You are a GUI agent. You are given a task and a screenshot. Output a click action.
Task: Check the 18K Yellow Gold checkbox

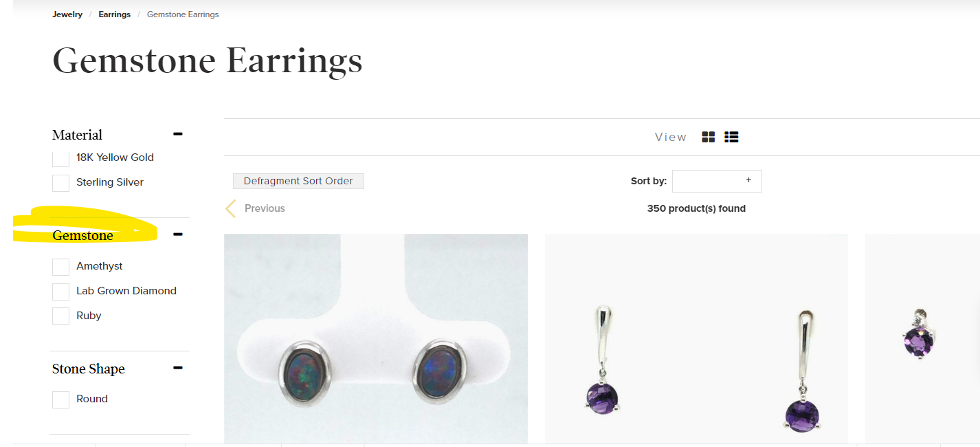click(61, 158)
